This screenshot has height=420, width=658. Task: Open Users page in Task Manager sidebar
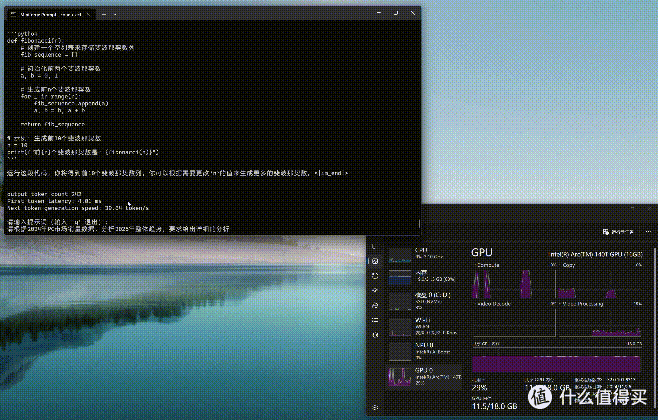pyautogui.click(x=375, y=305)
